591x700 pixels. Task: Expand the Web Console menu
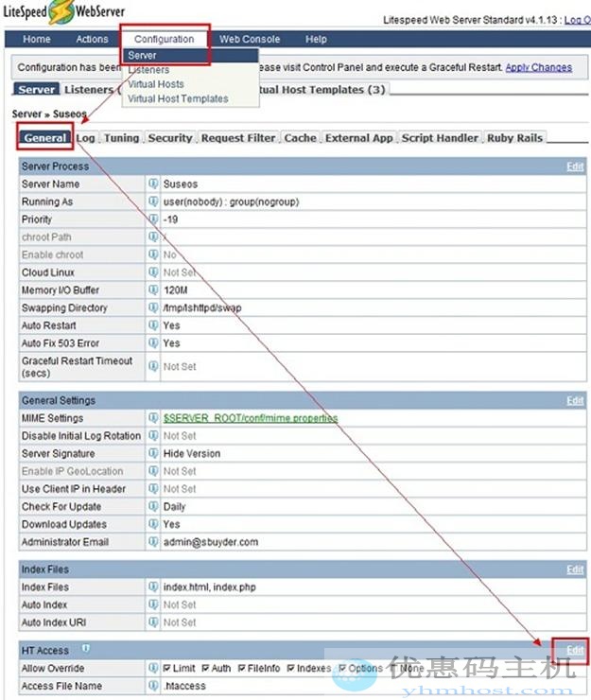pyautogui.click(x=250, y=39)
